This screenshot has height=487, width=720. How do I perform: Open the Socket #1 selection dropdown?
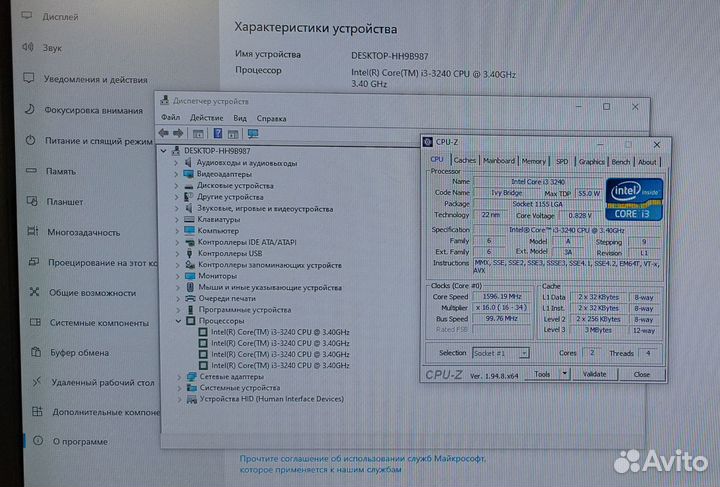tap(524, 353)
